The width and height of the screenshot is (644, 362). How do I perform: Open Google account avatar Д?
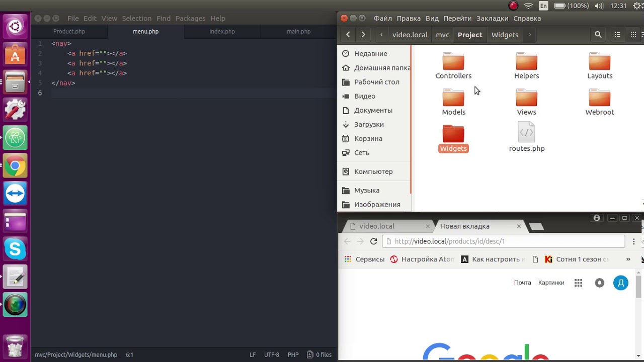621,283
